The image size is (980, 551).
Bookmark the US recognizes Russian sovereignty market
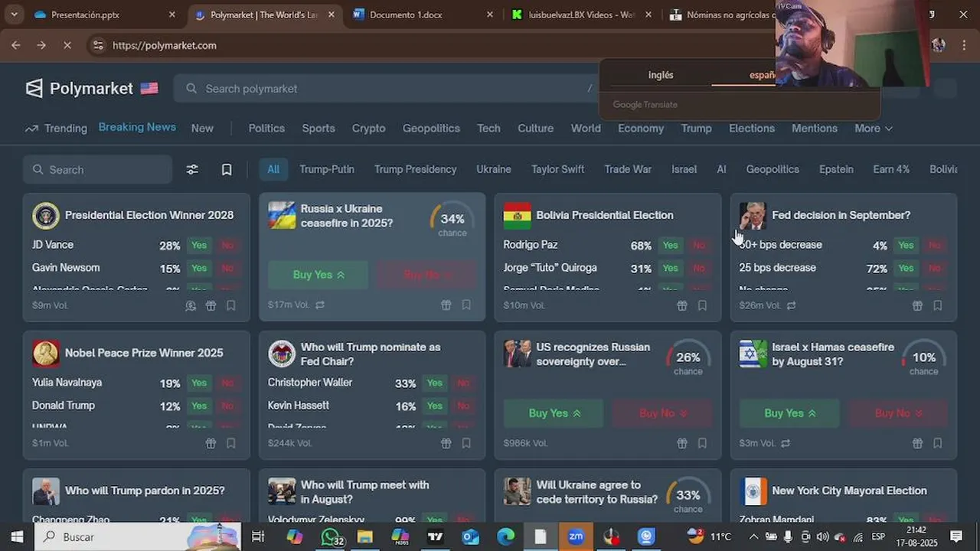click(x=702, y=443)
